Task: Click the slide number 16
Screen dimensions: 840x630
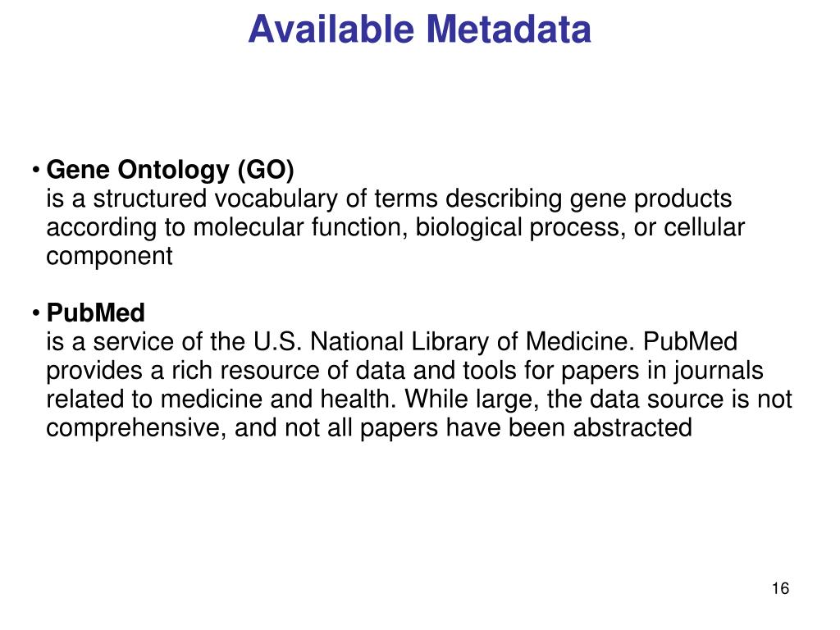Action: pyautogui.click(x=781, y=588)
